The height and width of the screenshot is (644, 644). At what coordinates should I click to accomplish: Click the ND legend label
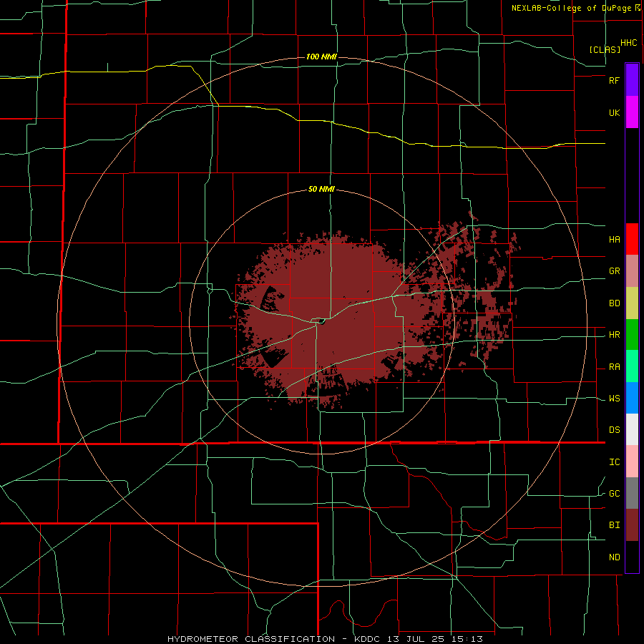coord(614,557)
